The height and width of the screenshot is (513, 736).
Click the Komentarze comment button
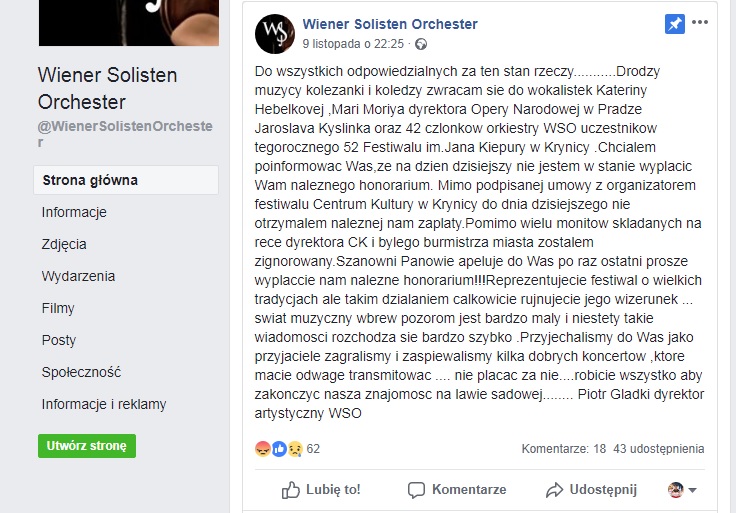[x=456, y=489]
